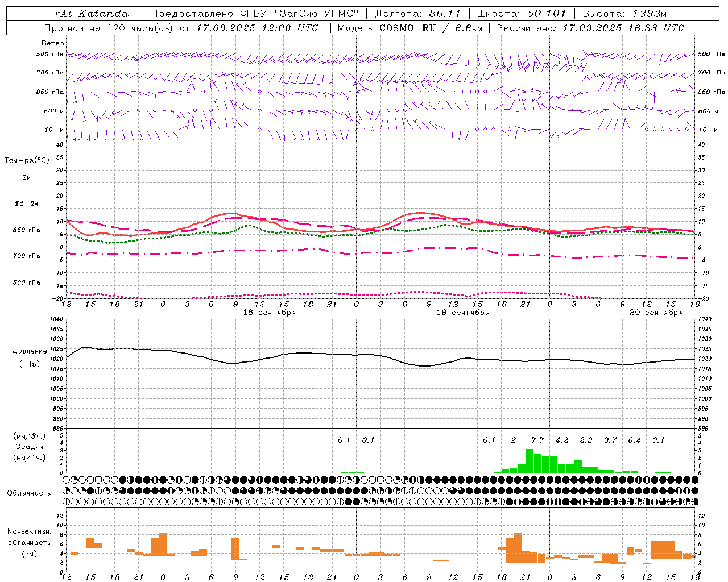Click the Облачность cloudiness label
728x582 pixels.
(29, 493)
